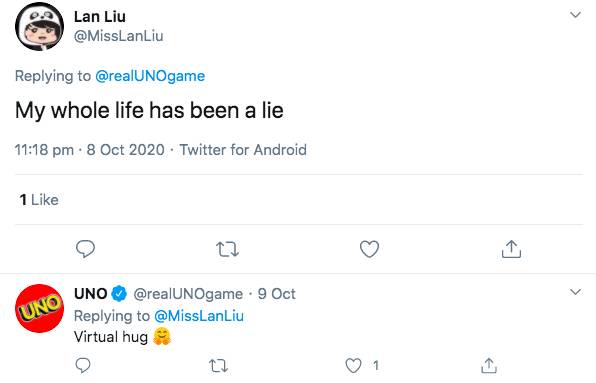The image size is (596, 383).
Task: Open UNO's red logo avatar
Action: pos(39,308)
